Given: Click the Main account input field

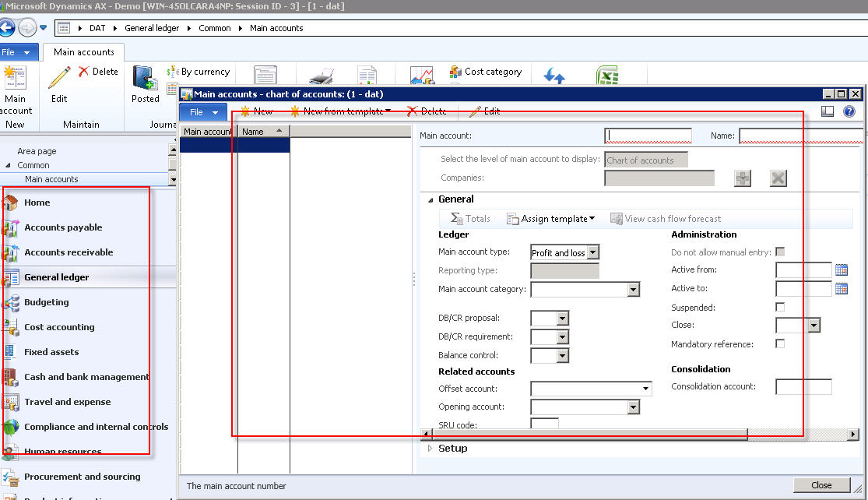Looking at the screenshot, I should pos(648,136).
